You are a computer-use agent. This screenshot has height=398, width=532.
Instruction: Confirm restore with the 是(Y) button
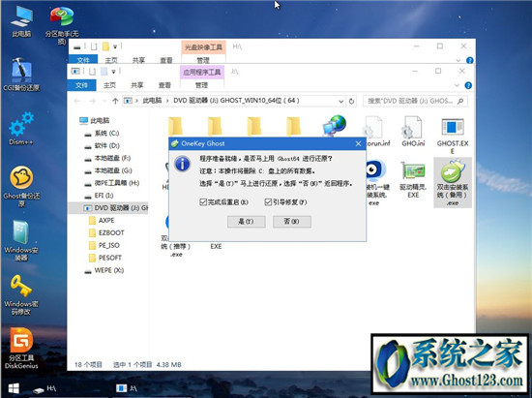click(247, 222)
